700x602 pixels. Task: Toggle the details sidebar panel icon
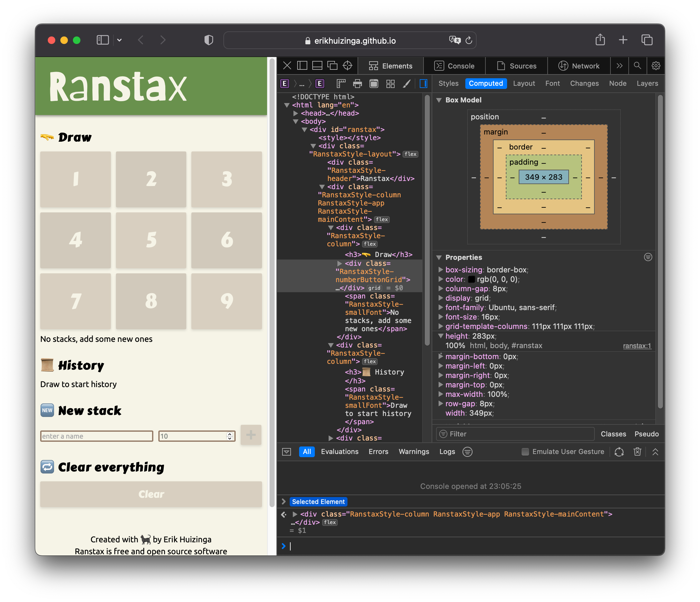click(x=423, y=84)
